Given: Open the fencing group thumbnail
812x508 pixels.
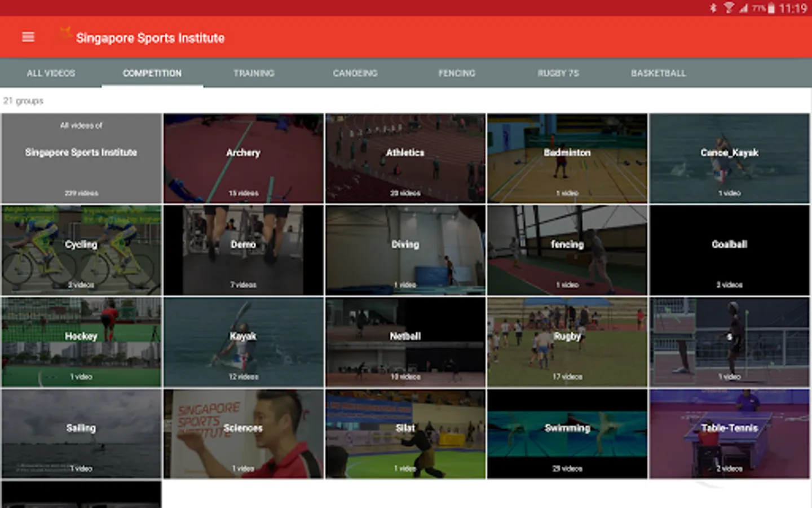Looking at the screenshot, I should [567, 250].
